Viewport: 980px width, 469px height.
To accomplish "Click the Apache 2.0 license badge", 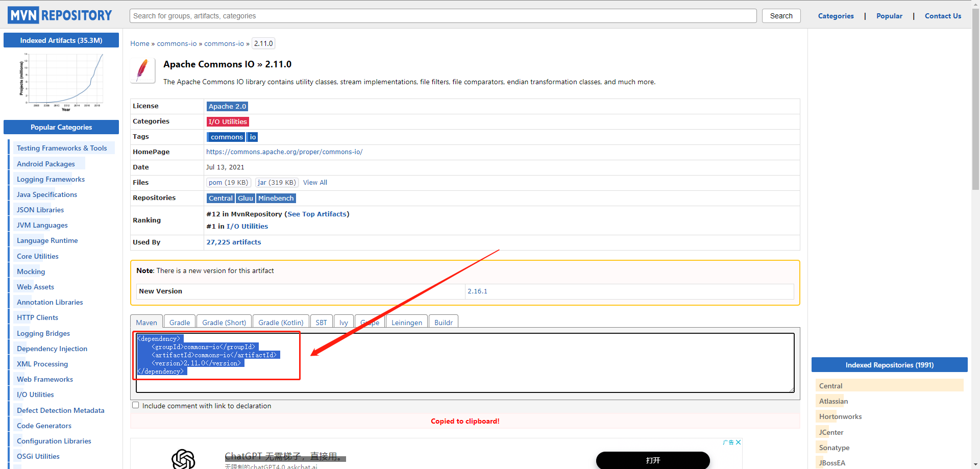I will coord(227,107).
